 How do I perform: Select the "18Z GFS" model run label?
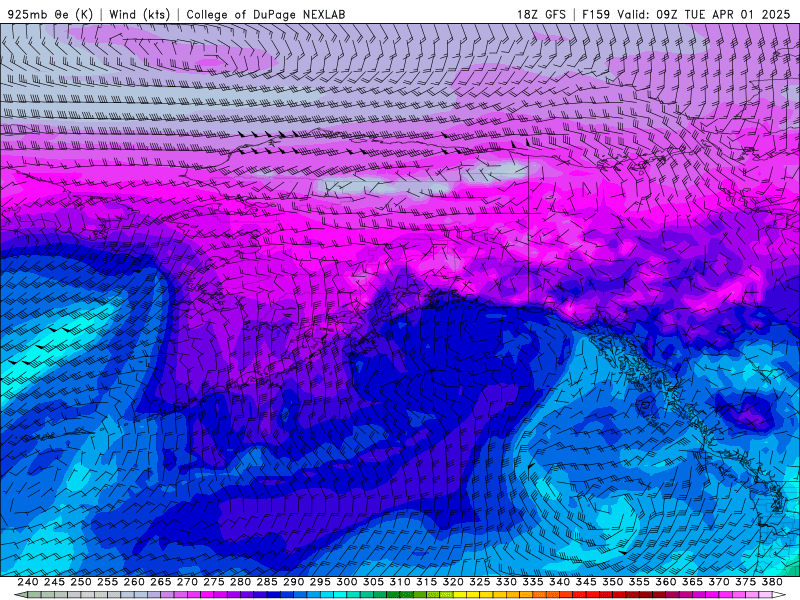pos(541,14)
